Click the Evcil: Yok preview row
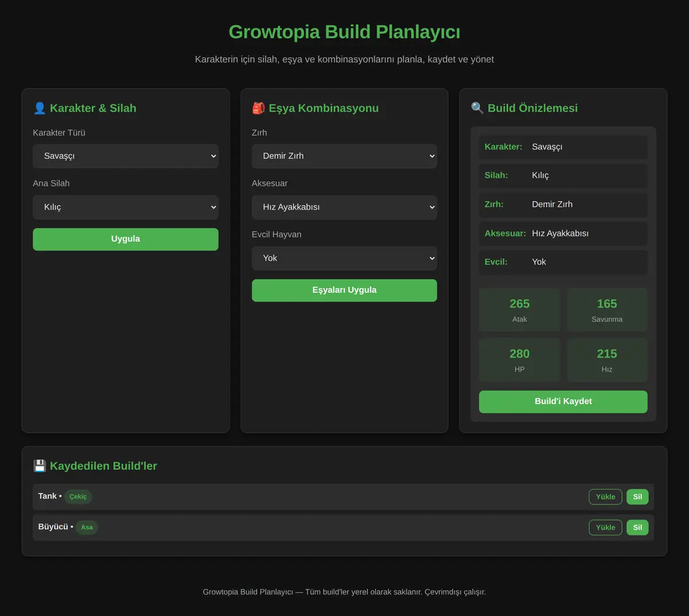 (x=563, y=262)
